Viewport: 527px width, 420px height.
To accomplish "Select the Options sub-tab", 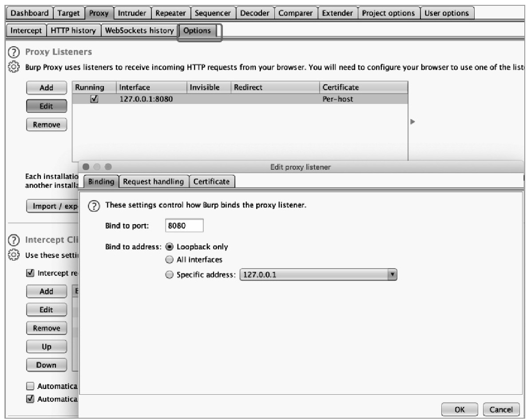I will 197,31.
